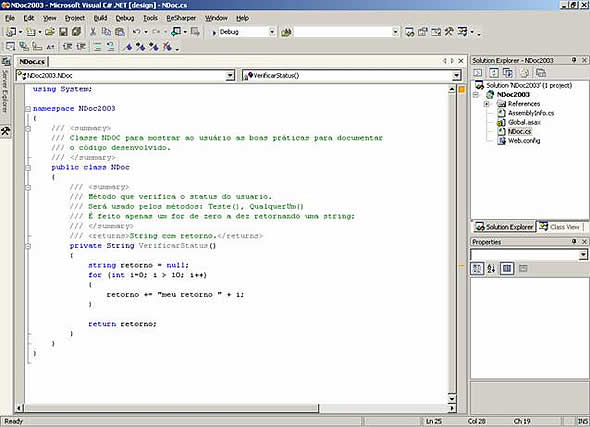590x427 pixels.
Task: Click the Paste clipboard icon
Action: tap(120, 32)
